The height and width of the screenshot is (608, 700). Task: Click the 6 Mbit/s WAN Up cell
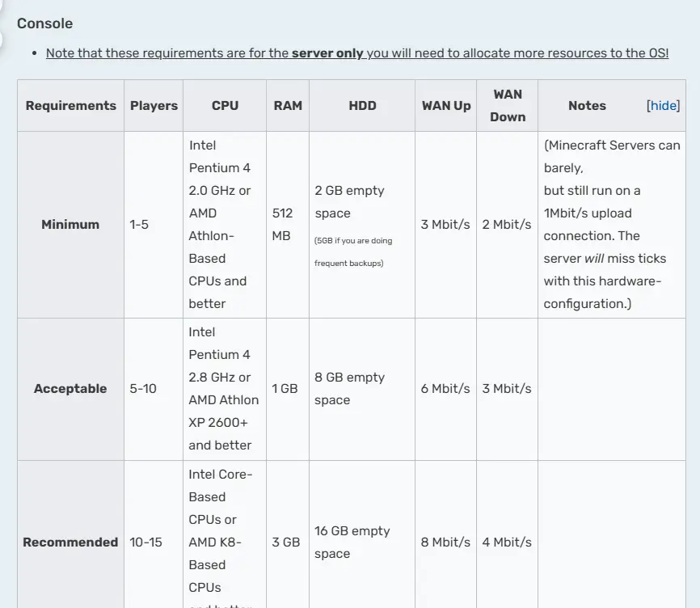(x=446, y=389)
